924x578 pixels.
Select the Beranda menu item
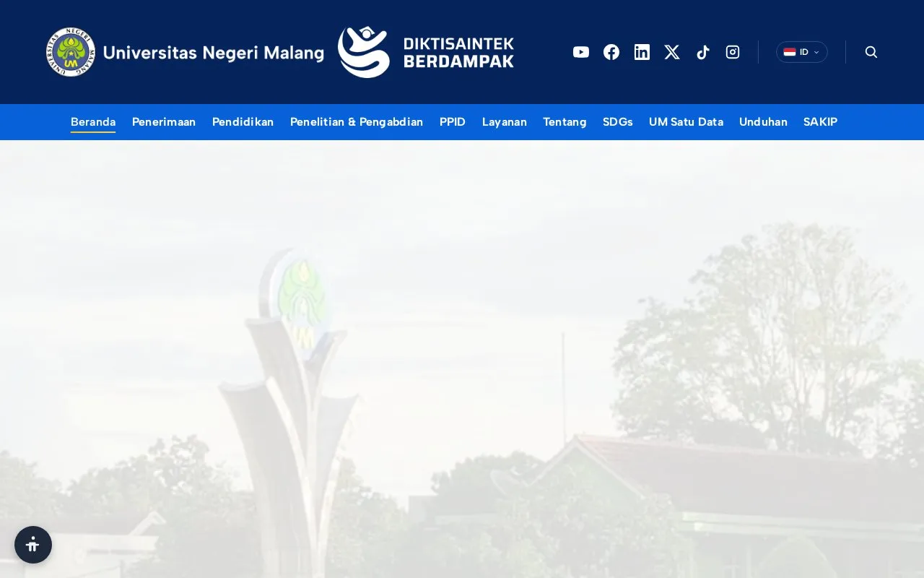click(x=93, y=122)
